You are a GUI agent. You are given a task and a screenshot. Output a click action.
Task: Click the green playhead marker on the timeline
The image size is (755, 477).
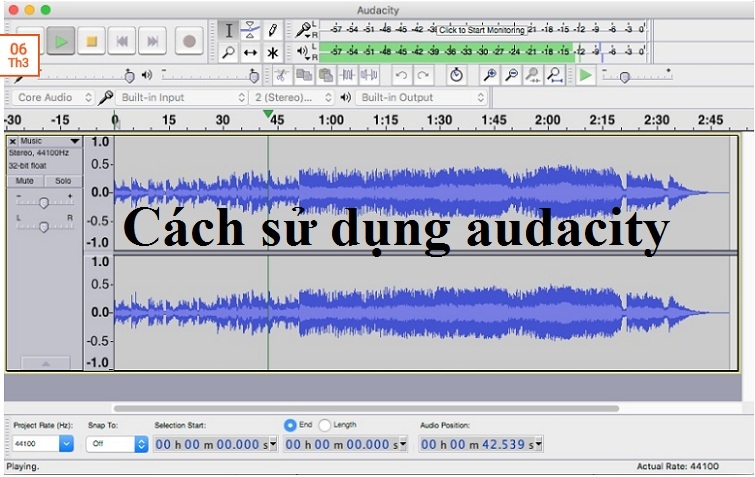pyautogui.click(x=268, y=114)
